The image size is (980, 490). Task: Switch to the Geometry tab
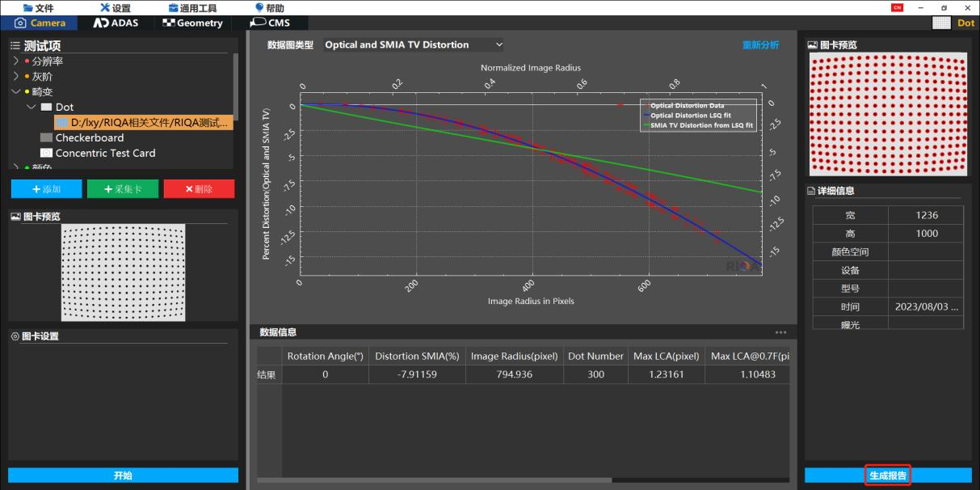pyautogui.click(x=192, y=23)
